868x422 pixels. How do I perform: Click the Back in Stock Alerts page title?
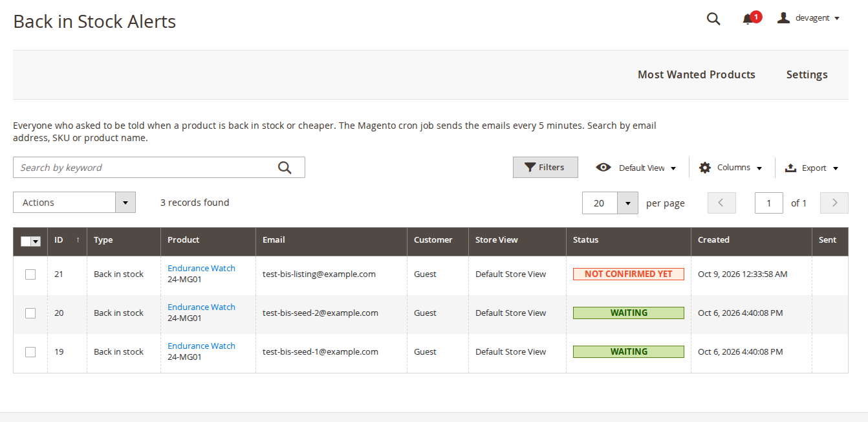(x=94, y=21)
